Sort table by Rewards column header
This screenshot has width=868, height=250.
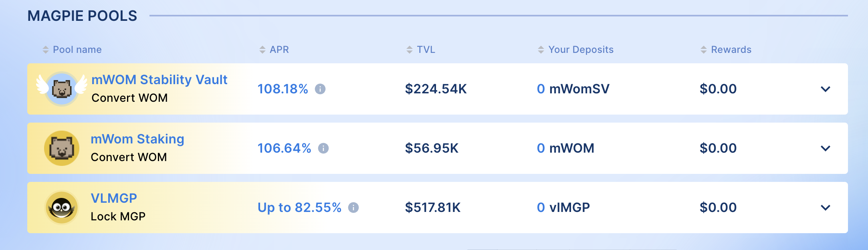(x=726, y=50)
